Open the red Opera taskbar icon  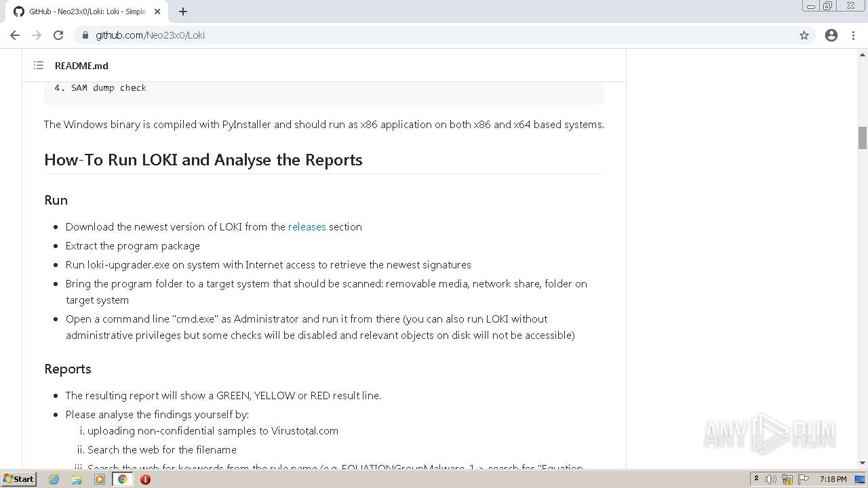(145, 479)
